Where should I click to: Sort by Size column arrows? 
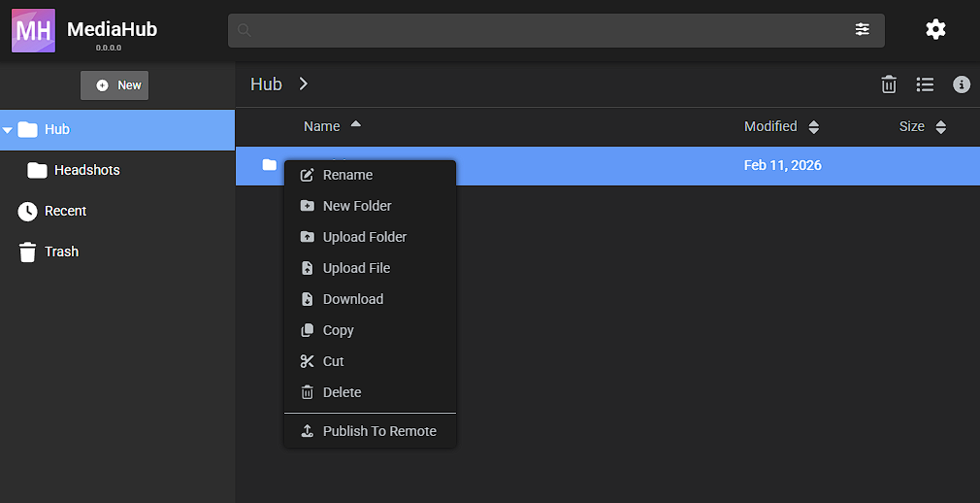click(x=940, y=127)
